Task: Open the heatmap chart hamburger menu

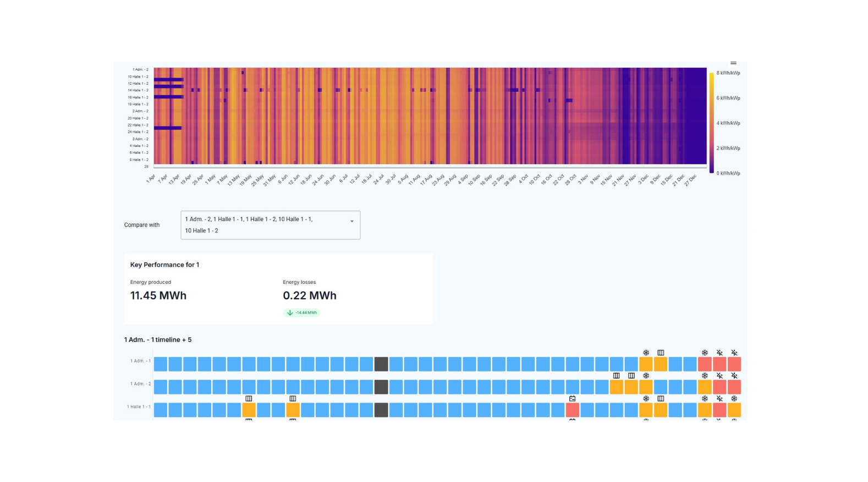Action: tap(733, 63)
